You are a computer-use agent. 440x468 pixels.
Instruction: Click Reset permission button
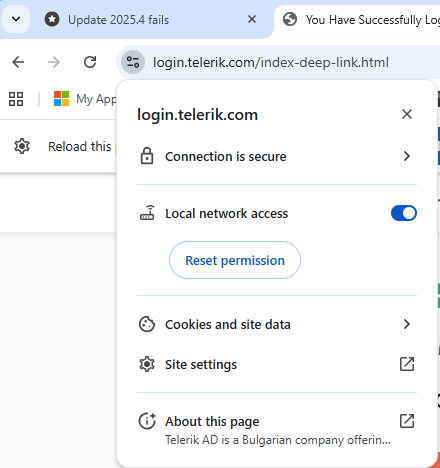point(235,260)
